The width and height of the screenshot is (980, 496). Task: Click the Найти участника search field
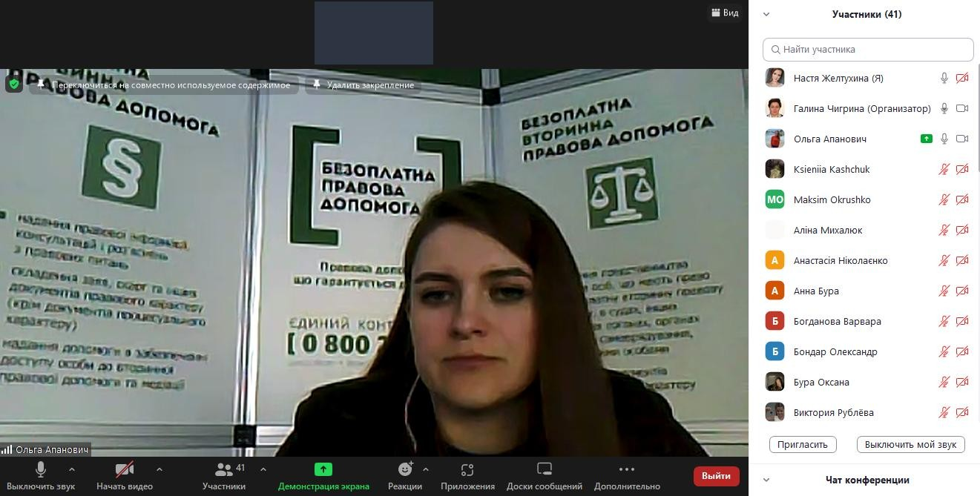(868, 50)
